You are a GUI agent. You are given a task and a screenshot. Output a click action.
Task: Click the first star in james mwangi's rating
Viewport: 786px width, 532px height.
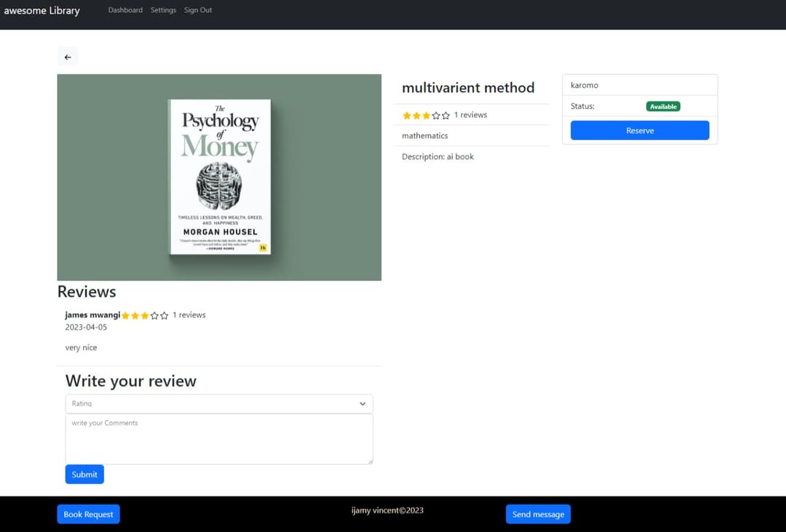[x=125, y=315]
